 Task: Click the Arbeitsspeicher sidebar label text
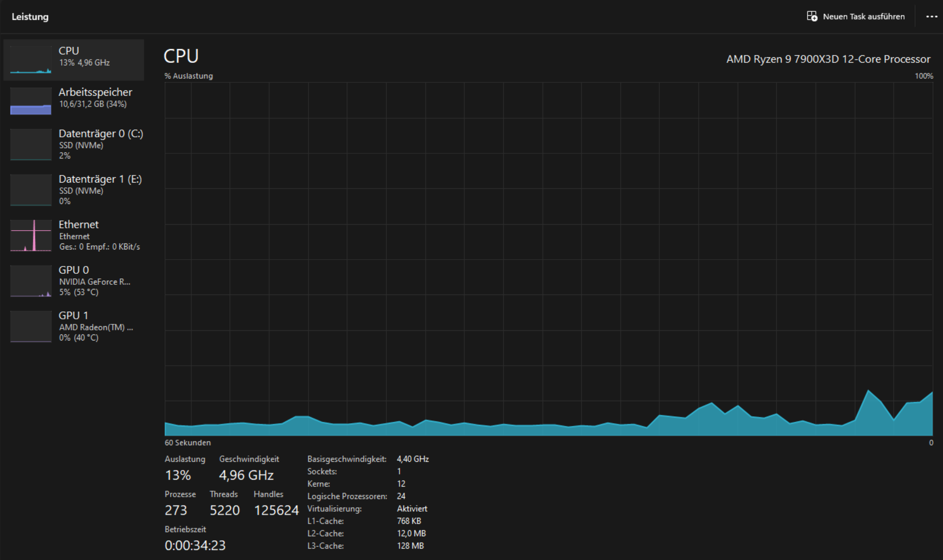95,92
